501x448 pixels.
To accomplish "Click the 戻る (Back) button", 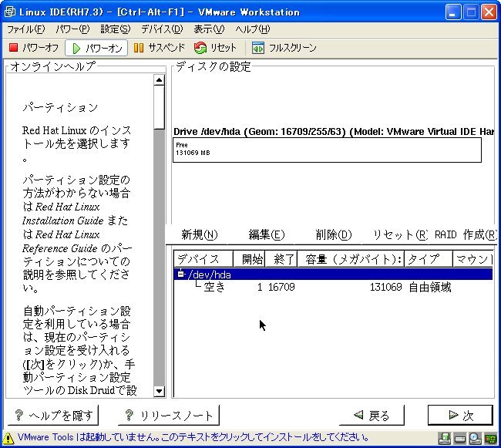I will 372,416.
